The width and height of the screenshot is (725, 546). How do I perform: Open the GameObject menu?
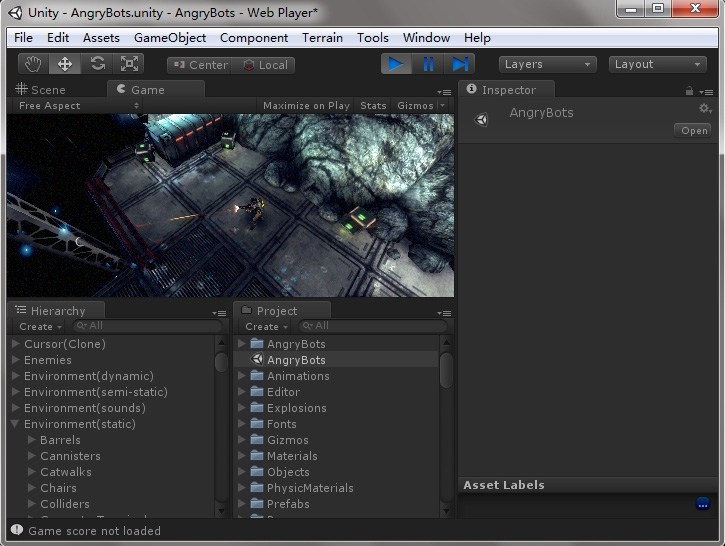(x=170, y=38)
